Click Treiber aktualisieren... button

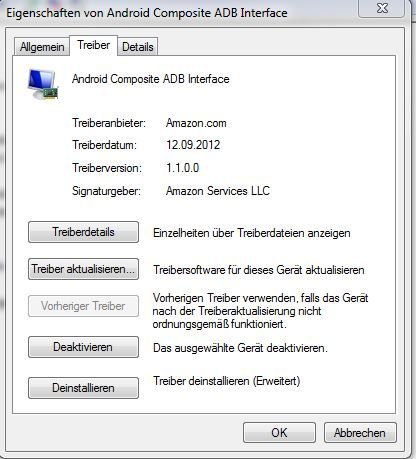point(83,269)
